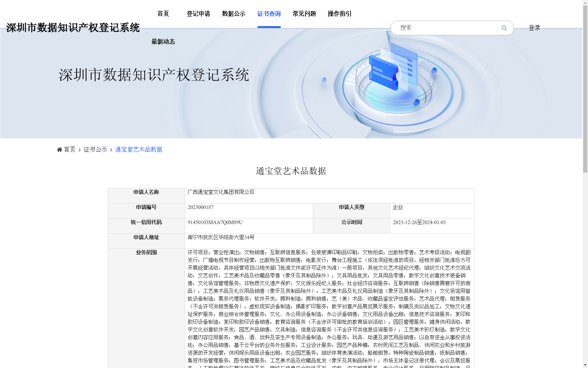Click the scrollbar down arrow
This screenshot has width=588, height=368.
585,365
